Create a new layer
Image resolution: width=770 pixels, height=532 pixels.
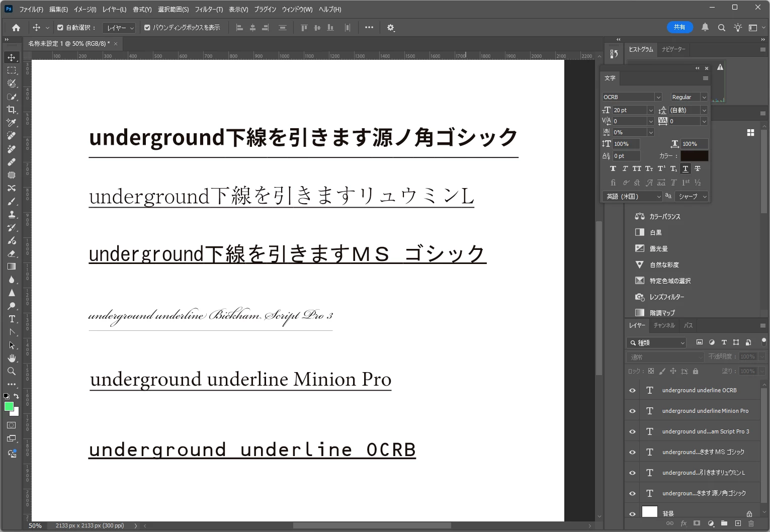coord(738,523)
